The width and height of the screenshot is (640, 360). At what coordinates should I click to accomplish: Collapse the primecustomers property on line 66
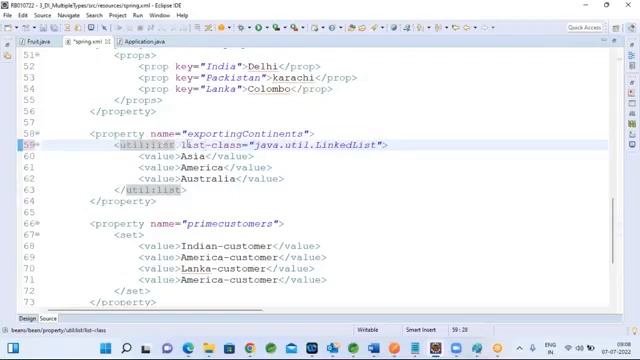click(x=38, y=223)
